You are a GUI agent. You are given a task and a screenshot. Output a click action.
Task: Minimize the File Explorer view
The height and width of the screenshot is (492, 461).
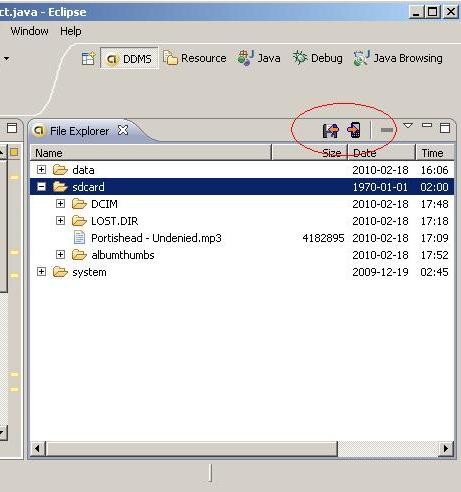(427, 126)
